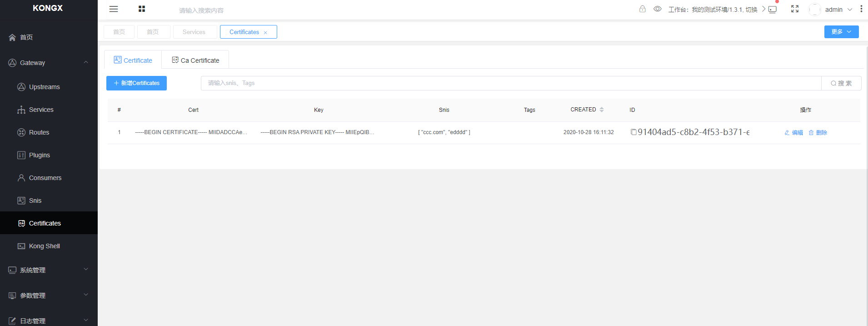This screenshot has width=868, height=326.
Task: Expand the 参数管理 menu chevron
Action: coord(86,295)
